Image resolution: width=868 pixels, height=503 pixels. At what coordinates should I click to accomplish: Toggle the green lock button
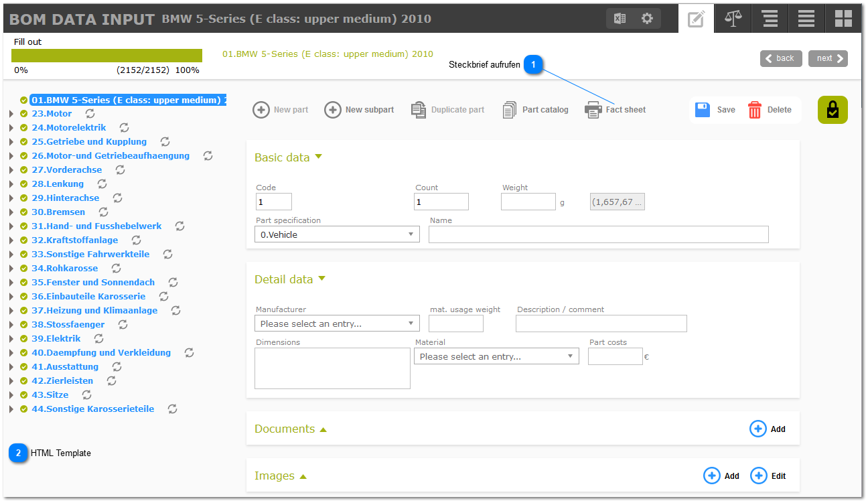[833, 110]
